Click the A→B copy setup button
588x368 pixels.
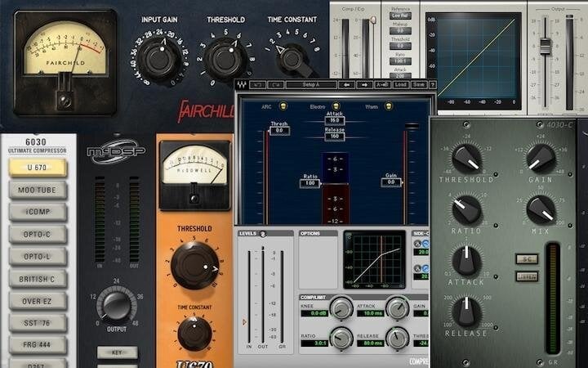pyautogui.click(x=383, y=85)
